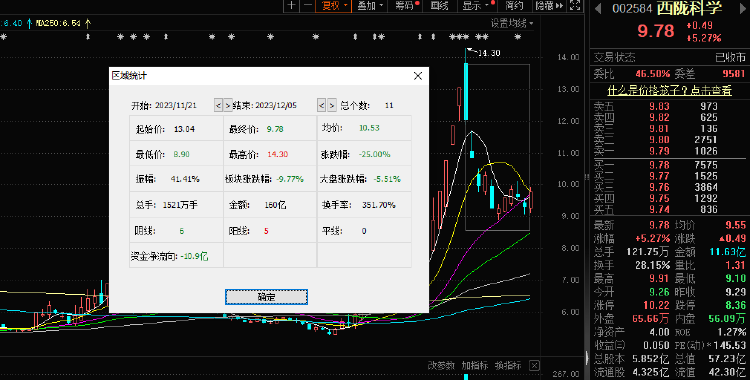Select the 卖二 9.80 order book row
The width and height of the screenshot is (750, 380).
pyautogui.click(x=669, y=140)
